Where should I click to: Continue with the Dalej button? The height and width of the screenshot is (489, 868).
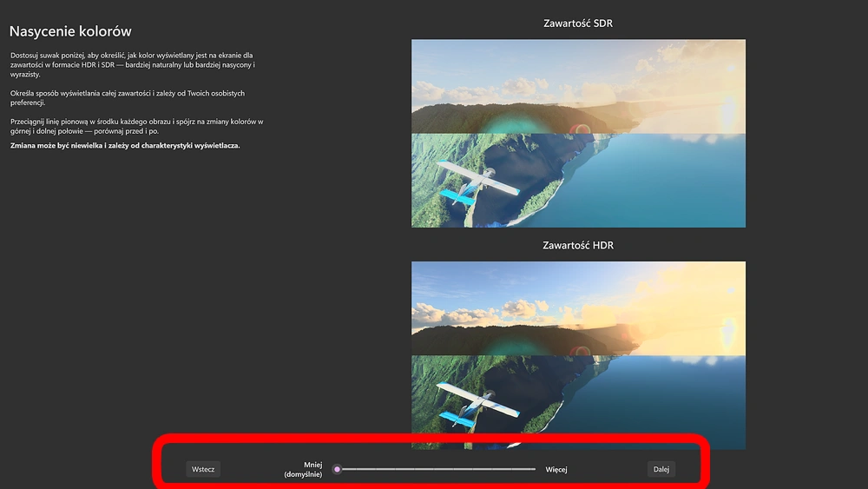[x=661, y=469]
